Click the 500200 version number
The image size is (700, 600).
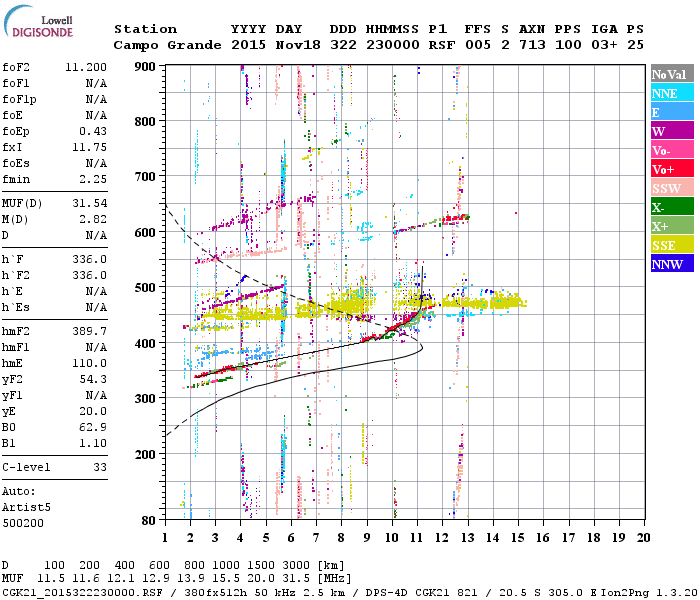pyautogui.click(x=23, y=523)
